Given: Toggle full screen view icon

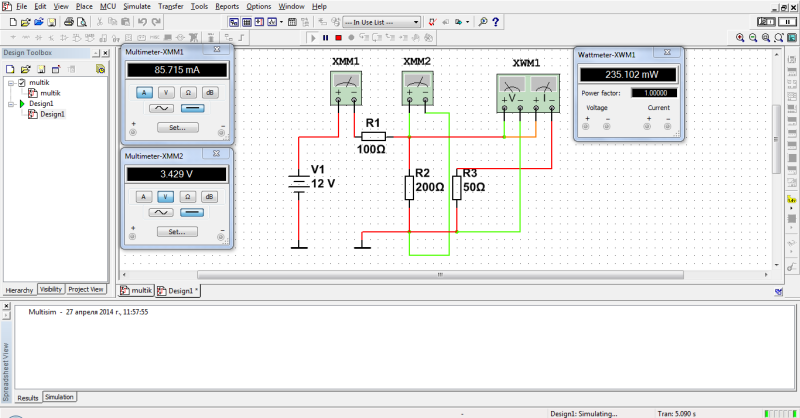Looking at the screenshot, I should 792,38.
